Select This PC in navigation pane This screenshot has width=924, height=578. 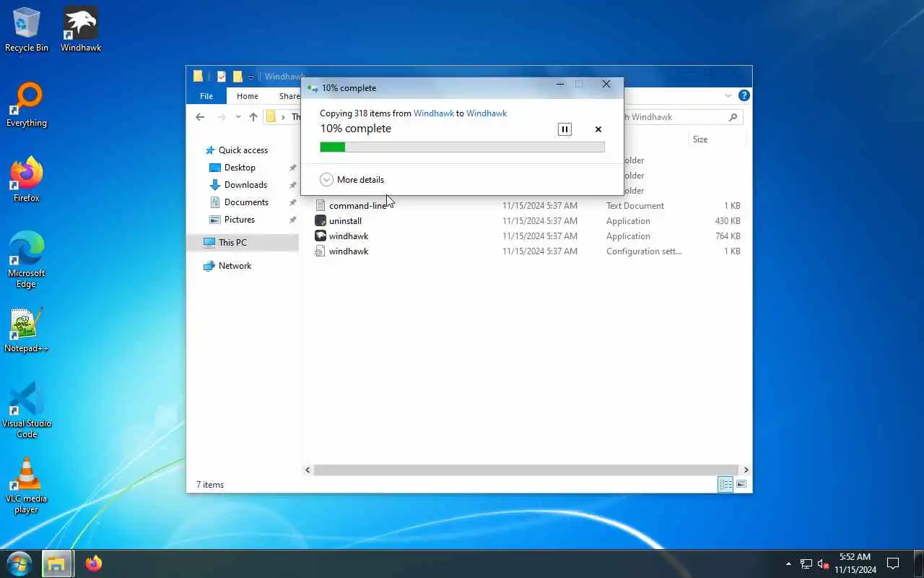(x=243, y=243)
